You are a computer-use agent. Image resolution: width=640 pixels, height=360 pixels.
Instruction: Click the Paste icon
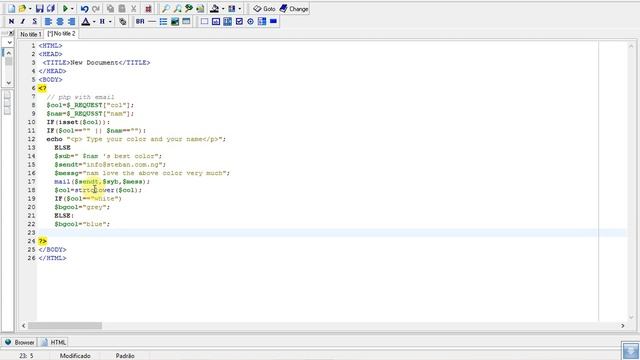click(122, 9)
